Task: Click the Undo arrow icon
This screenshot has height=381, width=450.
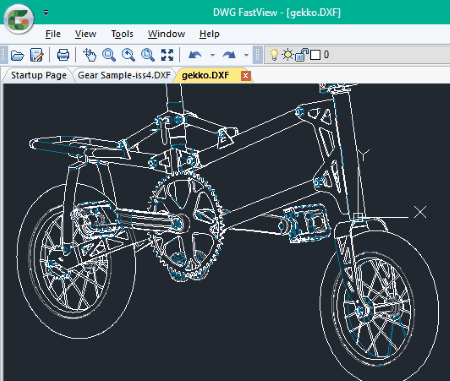Action: pyautogui.click(x=195, y=55)
